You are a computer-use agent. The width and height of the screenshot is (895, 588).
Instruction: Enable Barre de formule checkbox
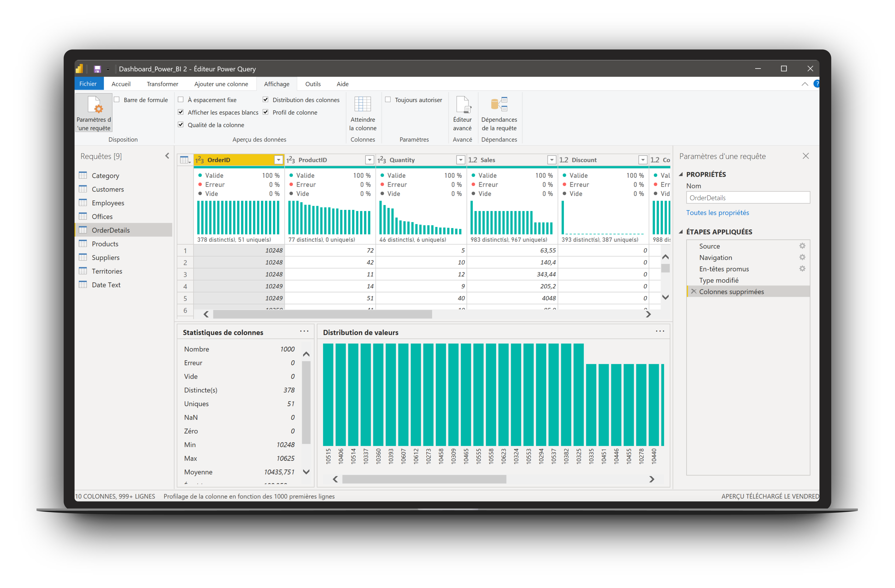pos(117,100)
